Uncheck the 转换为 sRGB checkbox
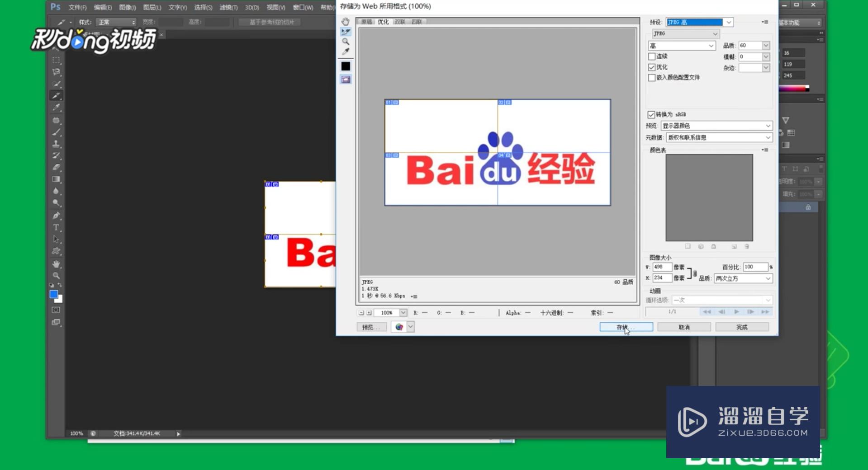Image resolution: width=868 pixels, height=470 pixels. tap(651, 115)
